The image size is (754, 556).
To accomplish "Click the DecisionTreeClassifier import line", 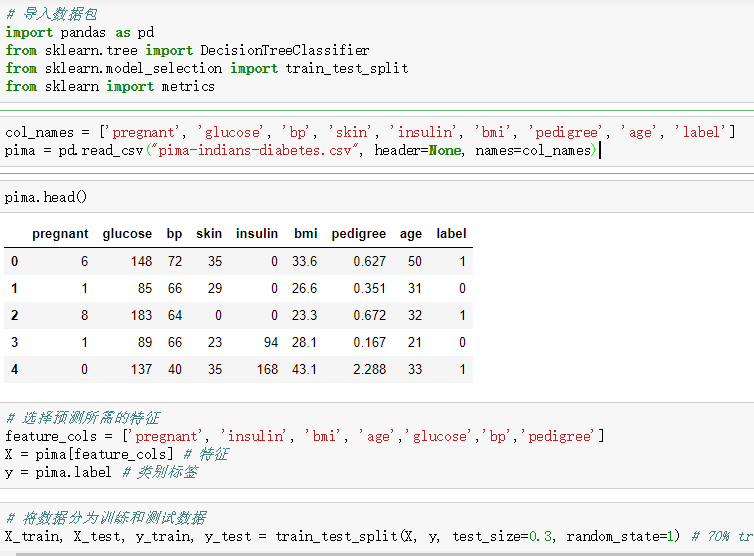I will point(188,50).
